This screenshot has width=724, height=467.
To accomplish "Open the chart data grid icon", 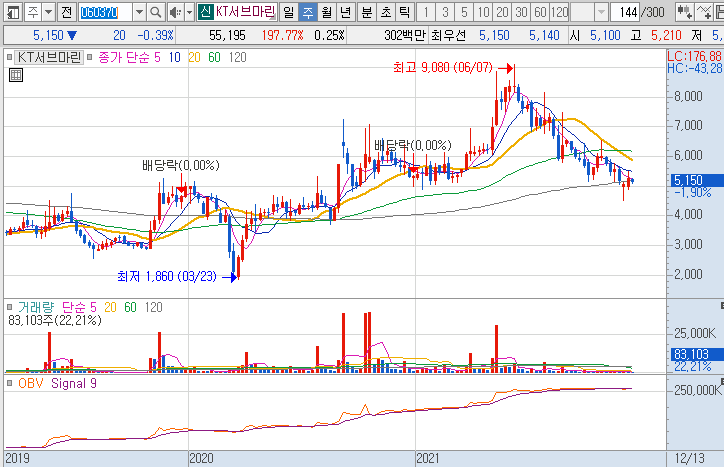I will (x=16, y=75).
